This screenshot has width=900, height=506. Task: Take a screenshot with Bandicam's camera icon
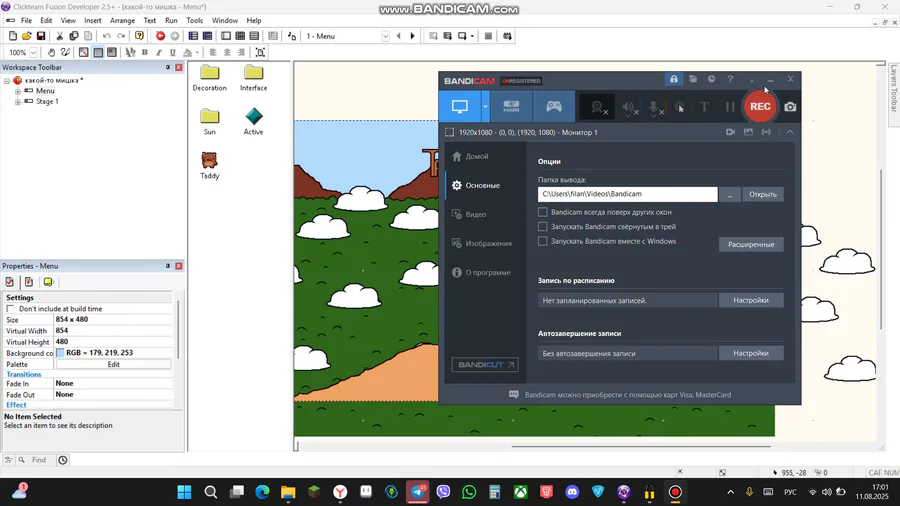click(790, 107)
